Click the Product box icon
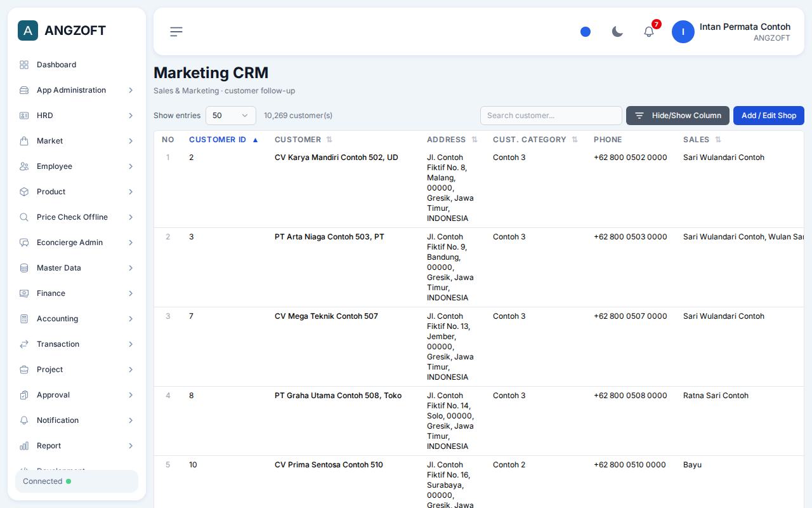The width and height of the screenshot is (812, 508). pos(24,192)
